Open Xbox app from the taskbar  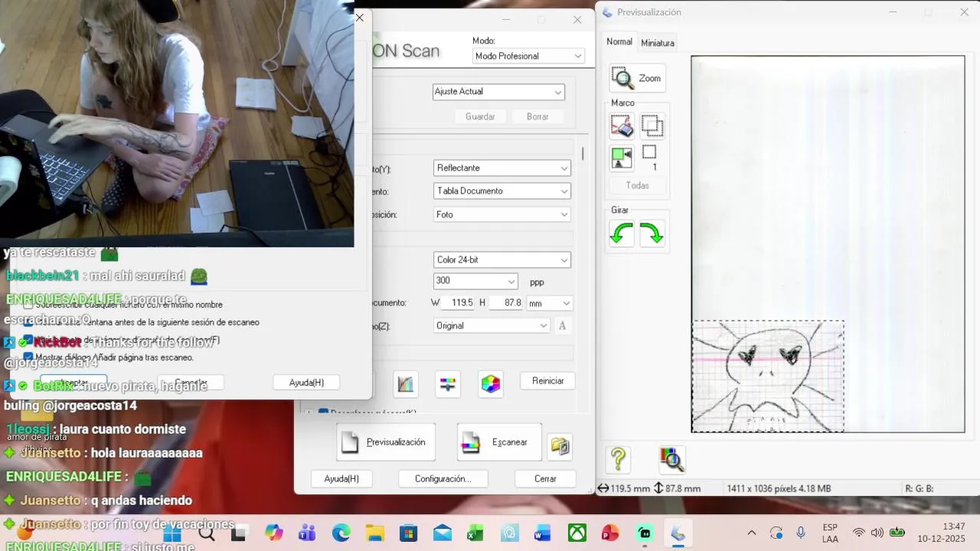tap(577, 533)
